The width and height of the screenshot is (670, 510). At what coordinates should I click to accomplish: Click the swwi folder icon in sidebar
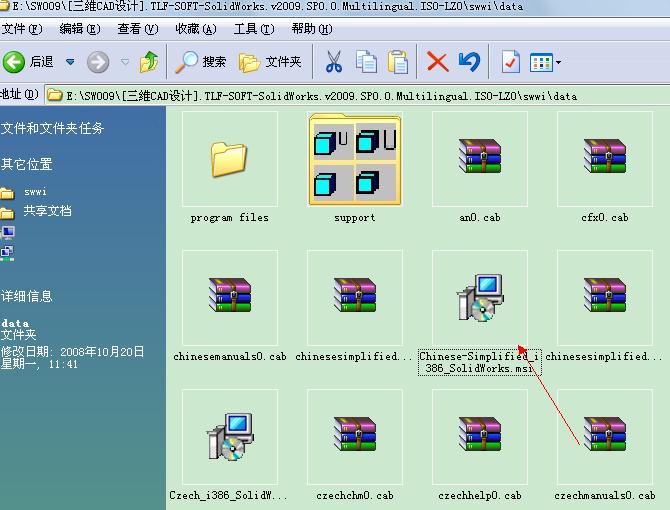[x=7, y=193]
